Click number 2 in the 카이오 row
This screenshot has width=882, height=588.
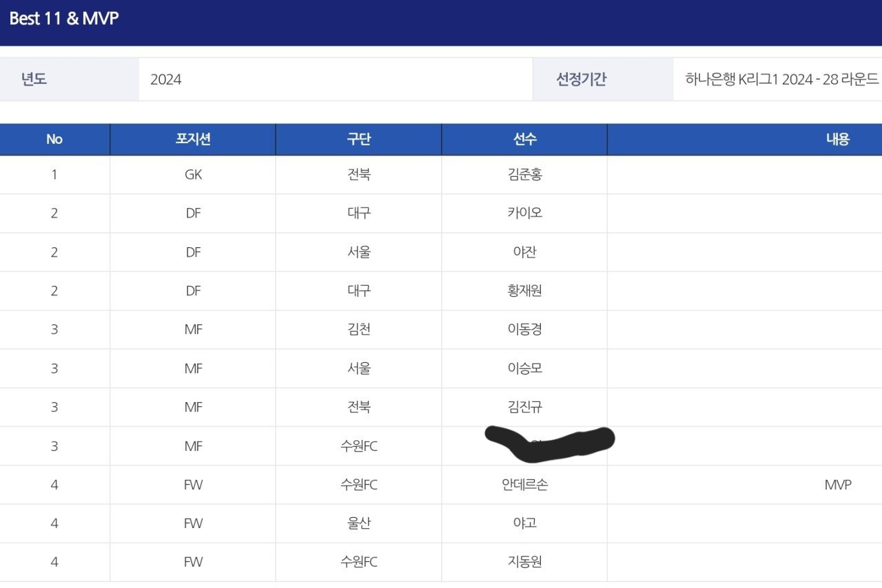54,213
